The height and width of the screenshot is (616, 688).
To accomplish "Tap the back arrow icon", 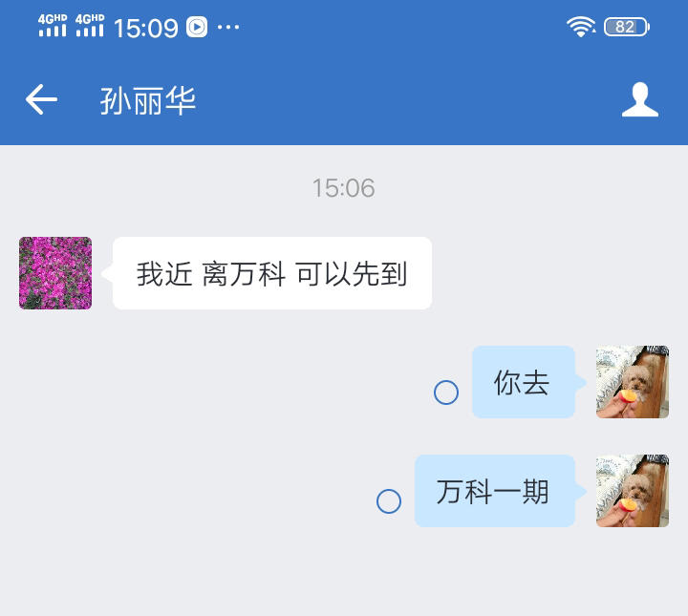I will pos(41,99).
